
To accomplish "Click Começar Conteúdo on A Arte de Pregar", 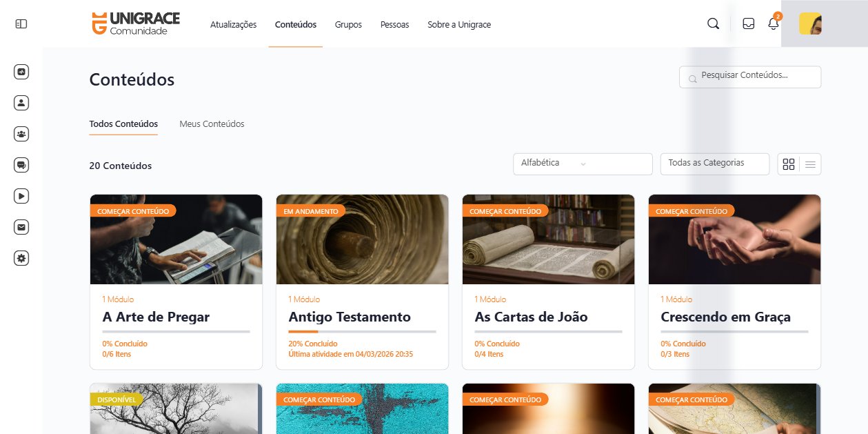I will [133, 211].
